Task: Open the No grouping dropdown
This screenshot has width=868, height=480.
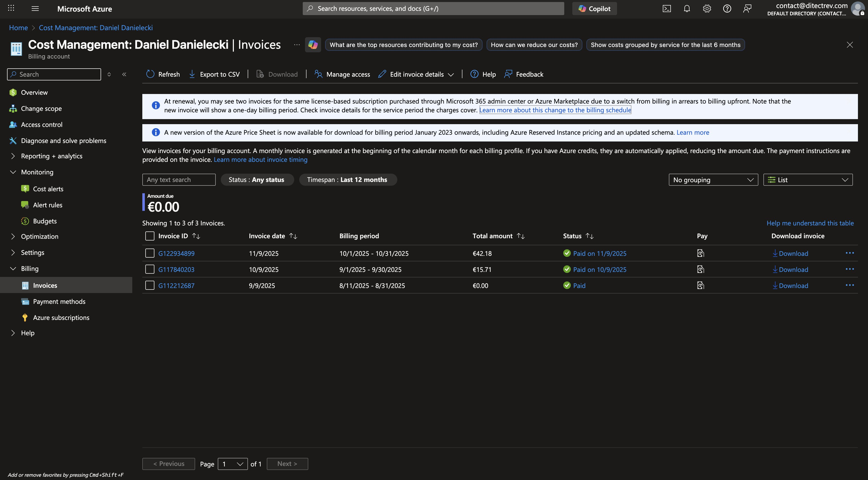Action: tap(713, 180)
